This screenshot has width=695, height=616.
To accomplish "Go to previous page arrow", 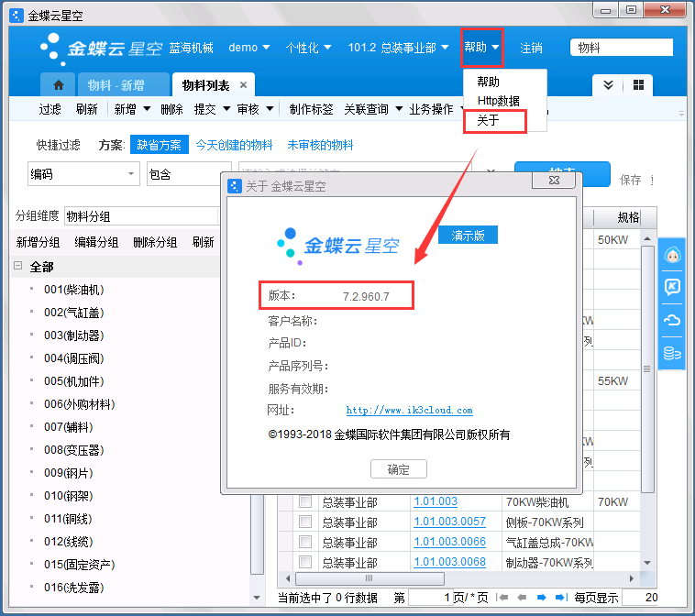I will coord(522,598).
